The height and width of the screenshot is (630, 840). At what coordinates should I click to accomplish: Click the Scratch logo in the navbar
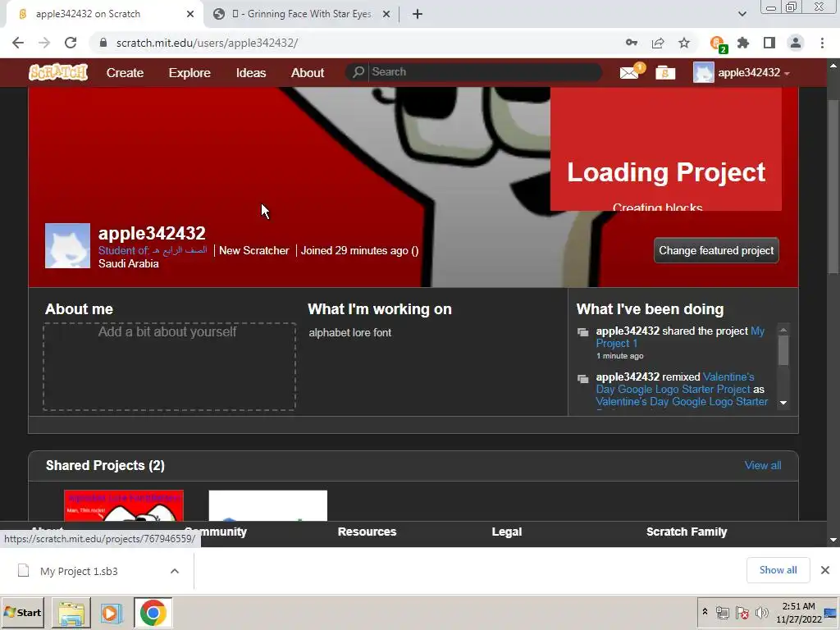[58, 72]
